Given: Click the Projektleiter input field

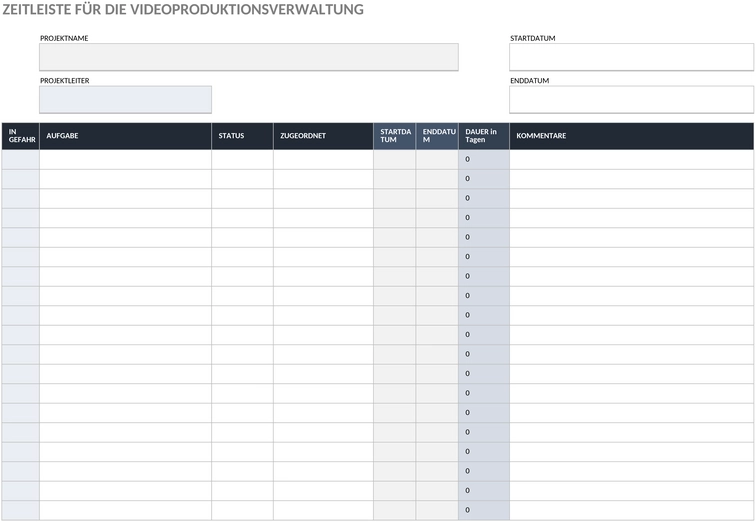Looking at the screenshot, I should click(x=125, y=99).
